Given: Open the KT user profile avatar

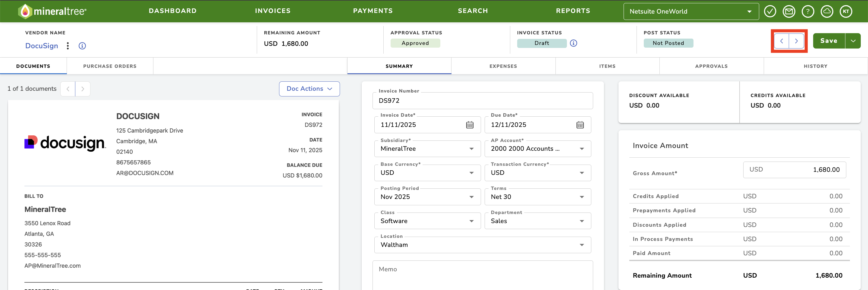Looking at the screenshot, I should point(846,11).
